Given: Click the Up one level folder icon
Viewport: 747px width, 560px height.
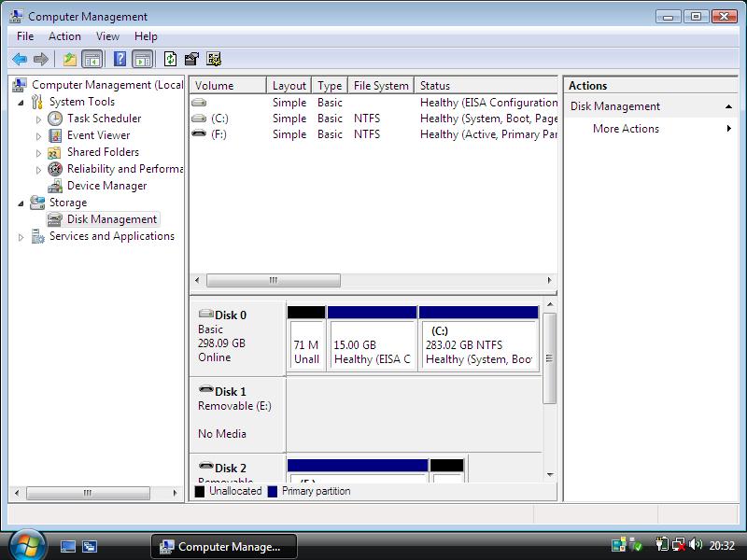Looking at the screenshot, I should 70,59.
